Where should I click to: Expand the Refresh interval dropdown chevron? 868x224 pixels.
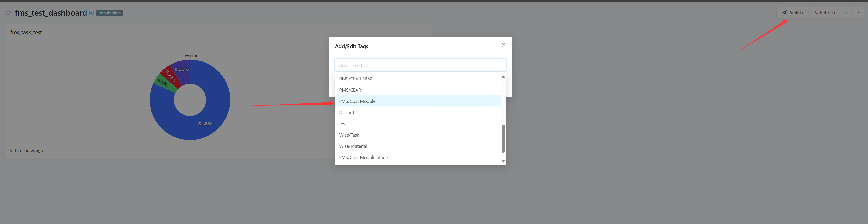click(x=845, y=12)
